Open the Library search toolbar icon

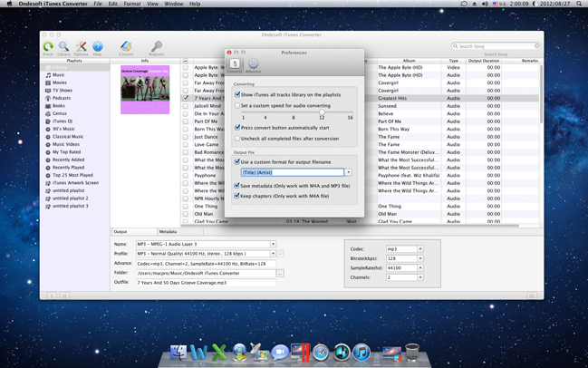(x=63, y=46)
